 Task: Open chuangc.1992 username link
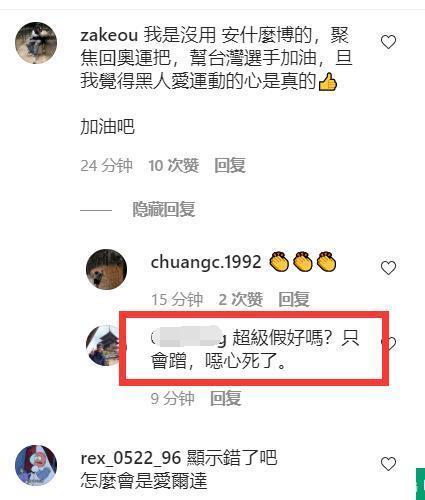206,262
